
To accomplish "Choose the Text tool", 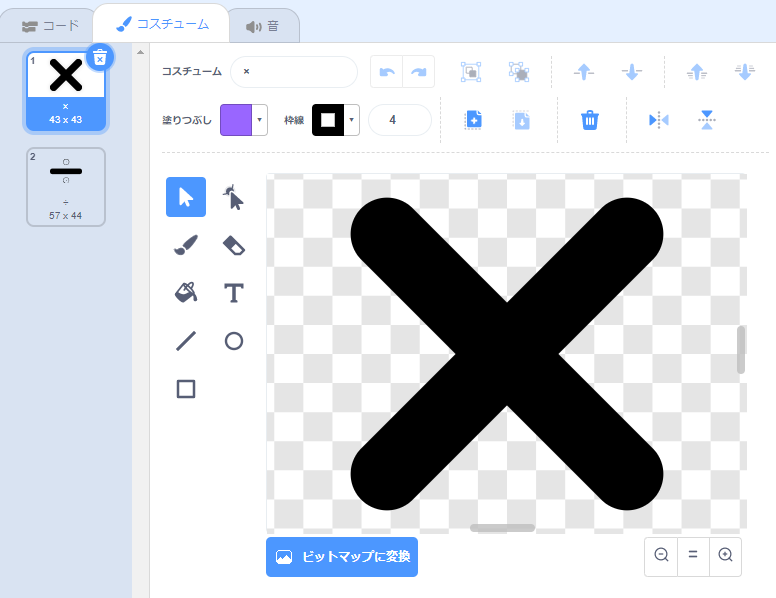I will (234, 293).
